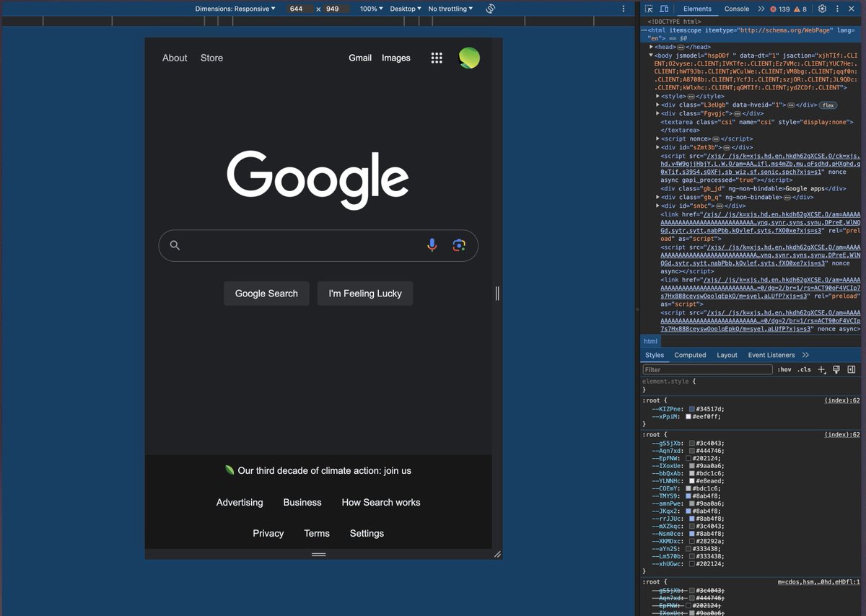The height and width of the screenshot is (616, 866).
Task: Click the --TMYS9 #8ab4f8 color swatch
Action: (688, 496)
